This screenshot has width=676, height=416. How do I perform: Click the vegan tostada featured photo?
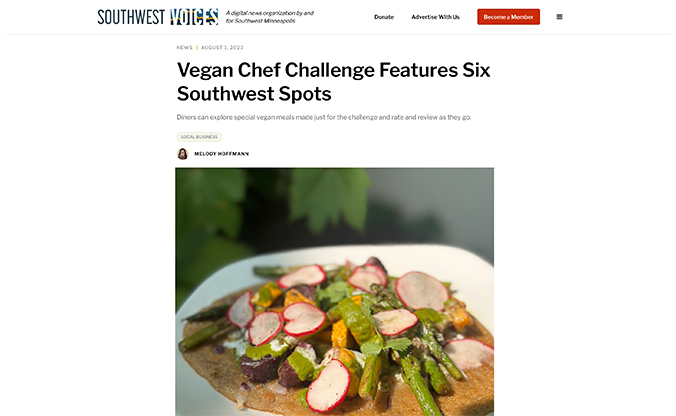335,292
